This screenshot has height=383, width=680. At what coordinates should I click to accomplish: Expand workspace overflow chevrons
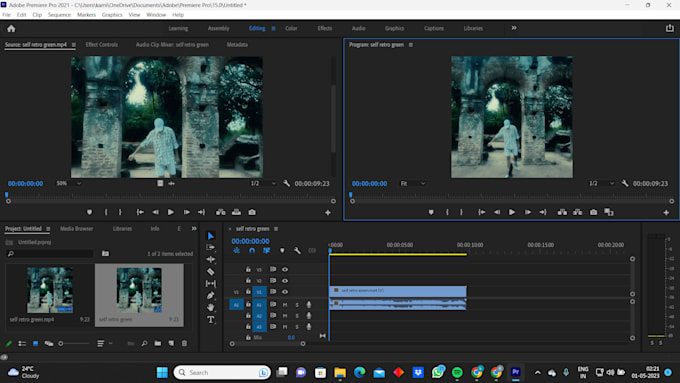pyautogui.click(x=514, y=28)
